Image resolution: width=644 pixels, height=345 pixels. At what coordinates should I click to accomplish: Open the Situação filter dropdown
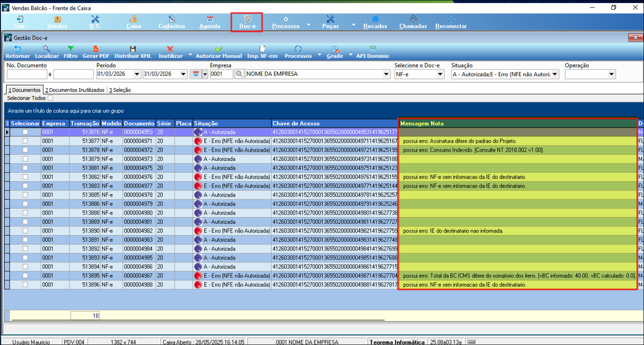pos(554,74)
